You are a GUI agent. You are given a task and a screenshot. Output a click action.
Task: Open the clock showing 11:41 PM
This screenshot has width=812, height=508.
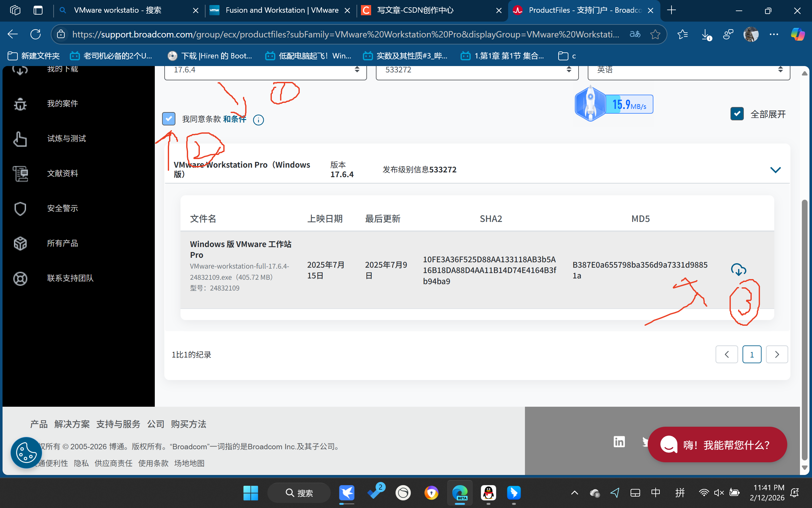767,492
